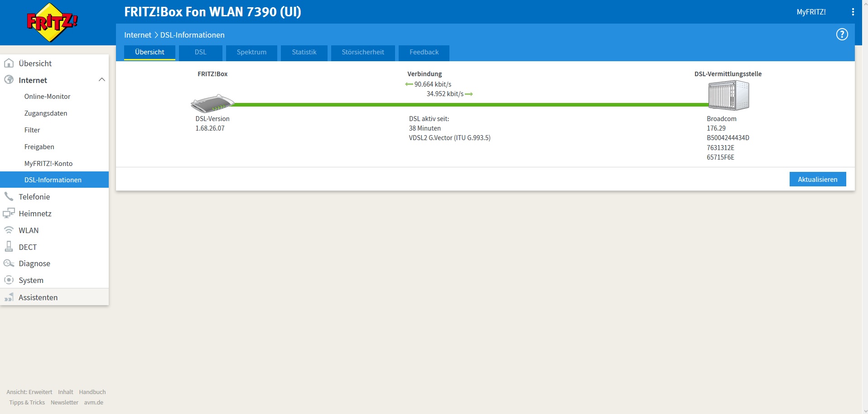Collapse the Internet menu chevron
This screenshot has height=414, width=868.
101,80
